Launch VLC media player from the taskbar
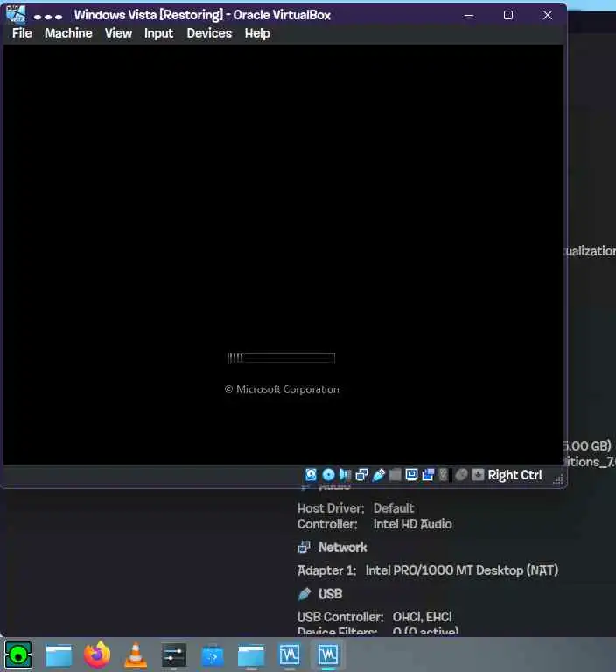Screen dimensions: 616x672 coord(136,654)
